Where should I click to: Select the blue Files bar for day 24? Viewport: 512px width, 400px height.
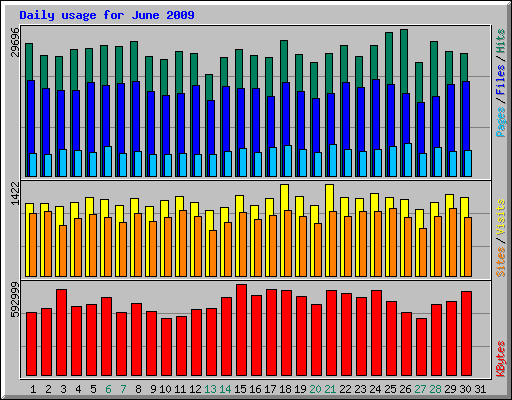coord(376,114)
